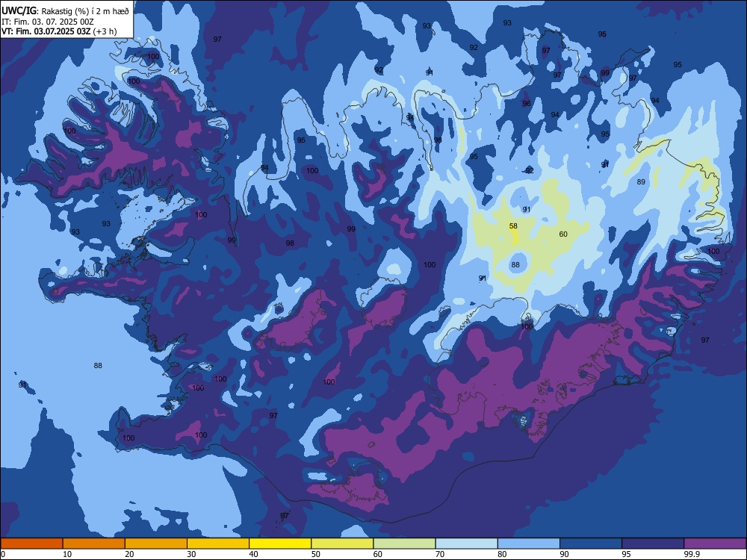This screenshot has width=747, height=560.
Task: Select the 30–40 amber legend band
Action: pos(218,544)
